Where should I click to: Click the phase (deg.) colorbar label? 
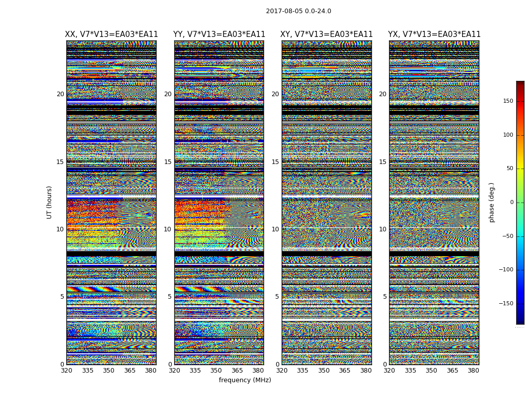[x=491, y=202]
